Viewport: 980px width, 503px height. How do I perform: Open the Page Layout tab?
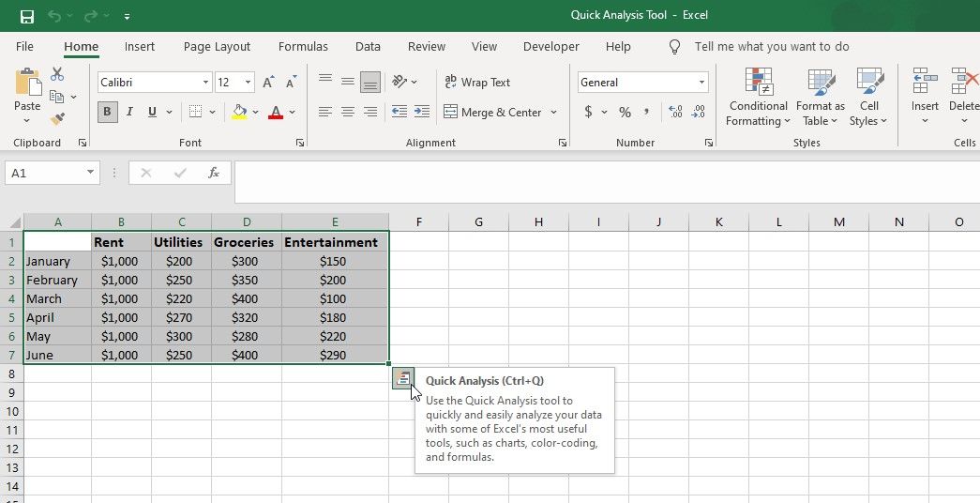pyautogui.click(x=217, y=47)
